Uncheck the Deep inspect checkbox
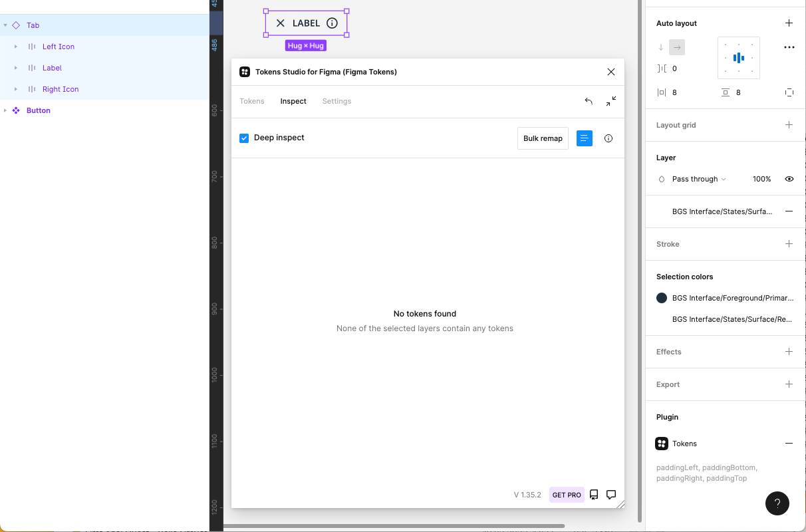This screenshot has height=532, width=806. tap(244, 138)
